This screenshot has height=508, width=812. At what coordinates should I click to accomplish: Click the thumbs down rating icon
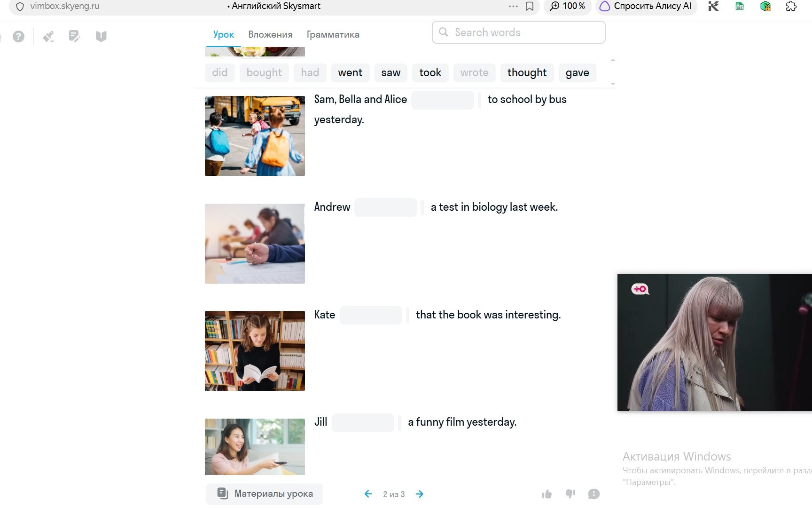tap(570, 494)
